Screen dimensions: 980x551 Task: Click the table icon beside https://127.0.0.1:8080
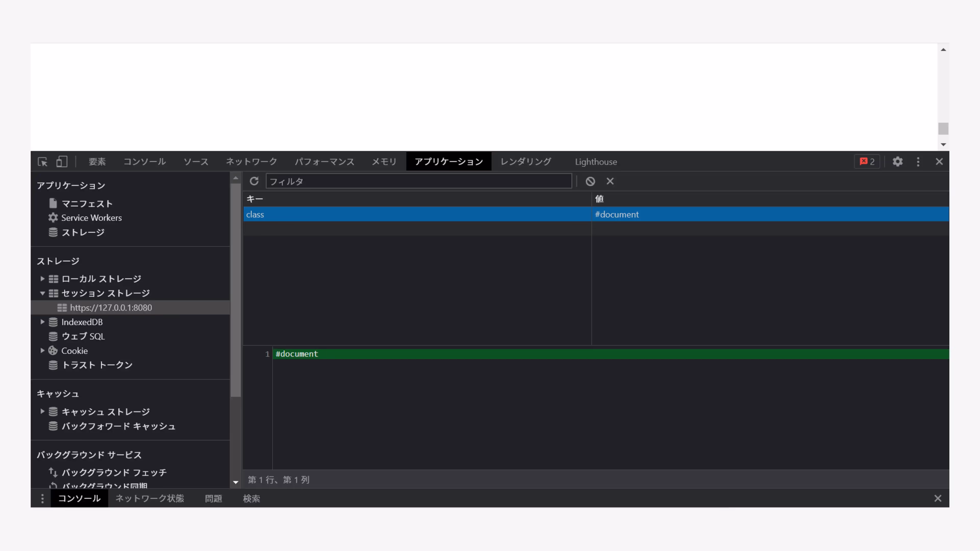coord(62,308)
